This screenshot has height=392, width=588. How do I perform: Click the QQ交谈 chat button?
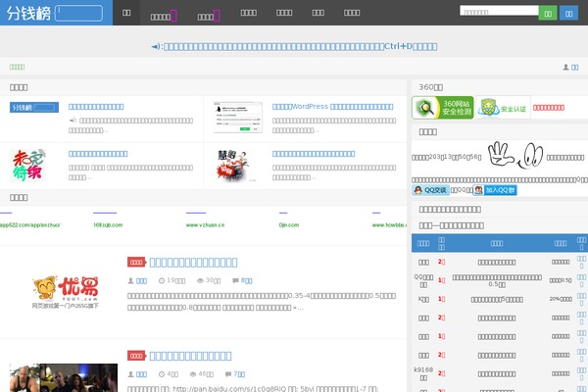coord(430,190)
